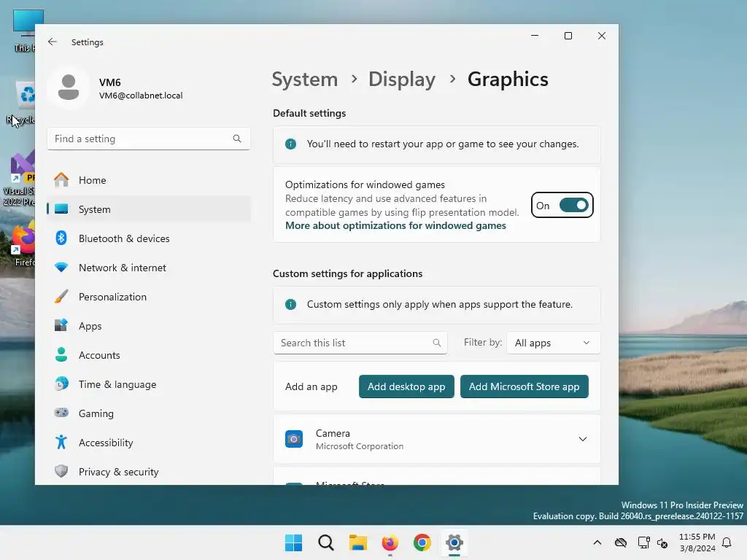
Task: Open the Filter by All apps dropdown
Action: 553,343
